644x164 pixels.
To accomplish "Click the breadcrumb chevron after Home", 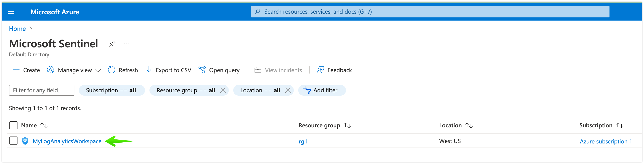I will click(30, 29).
